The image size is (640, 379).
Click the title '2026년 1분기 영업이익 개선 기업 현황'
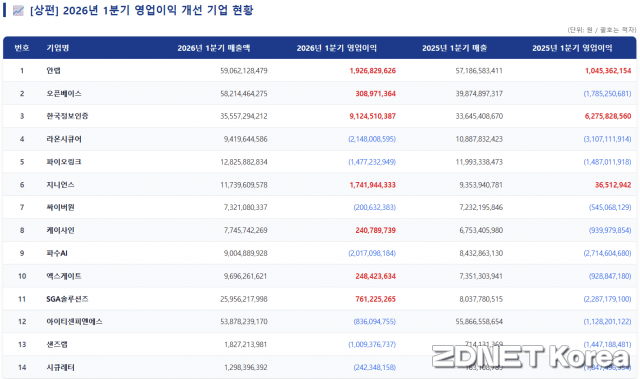pos(158,11)
